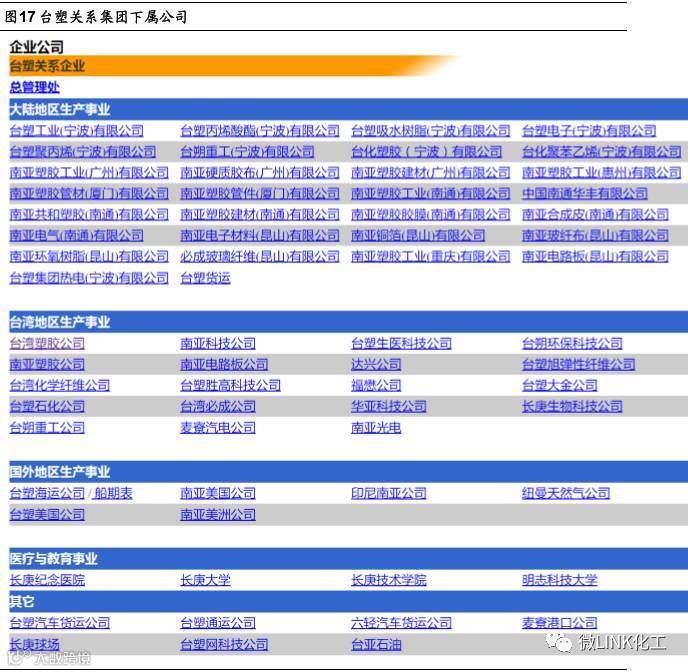This screenshot has height=672, width=688.
Task: Open 台湾化学纤维公司 link
Action: click(60, 386)
